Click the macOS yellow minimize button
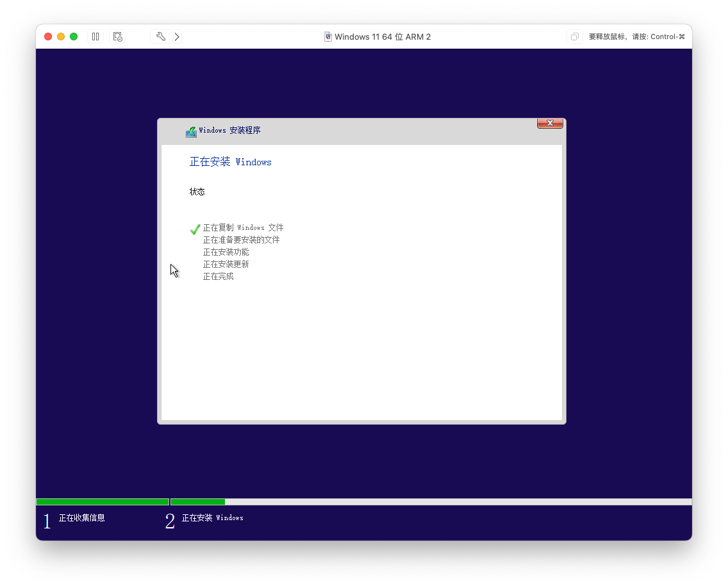The image size is (728, 588). point(61,37)
